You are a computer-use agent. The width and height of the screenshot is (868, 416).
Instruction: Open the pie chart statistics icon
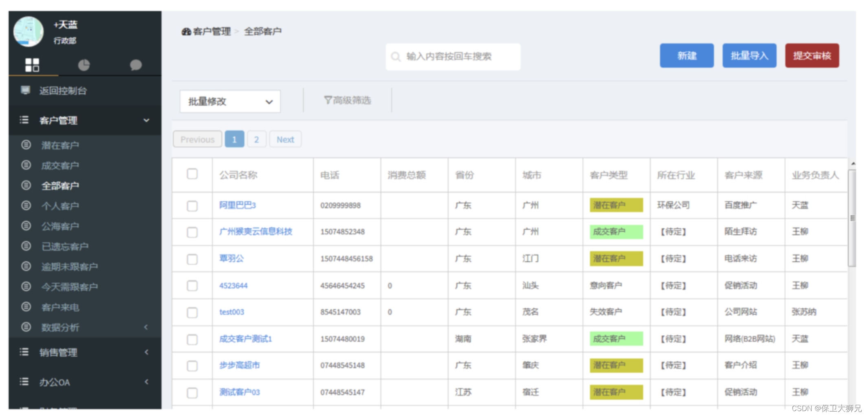[84, 65]
